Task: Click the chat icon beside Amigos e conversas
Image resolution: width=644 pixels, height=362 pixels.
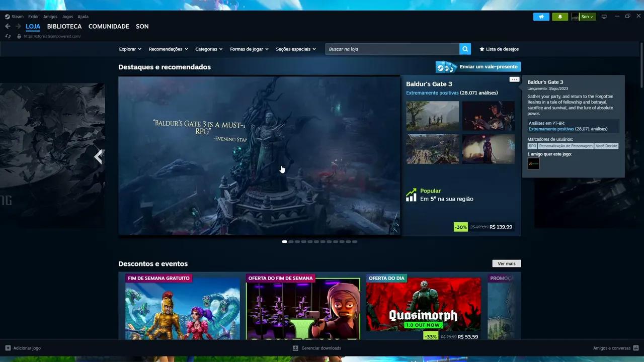Action: (636, 348)
